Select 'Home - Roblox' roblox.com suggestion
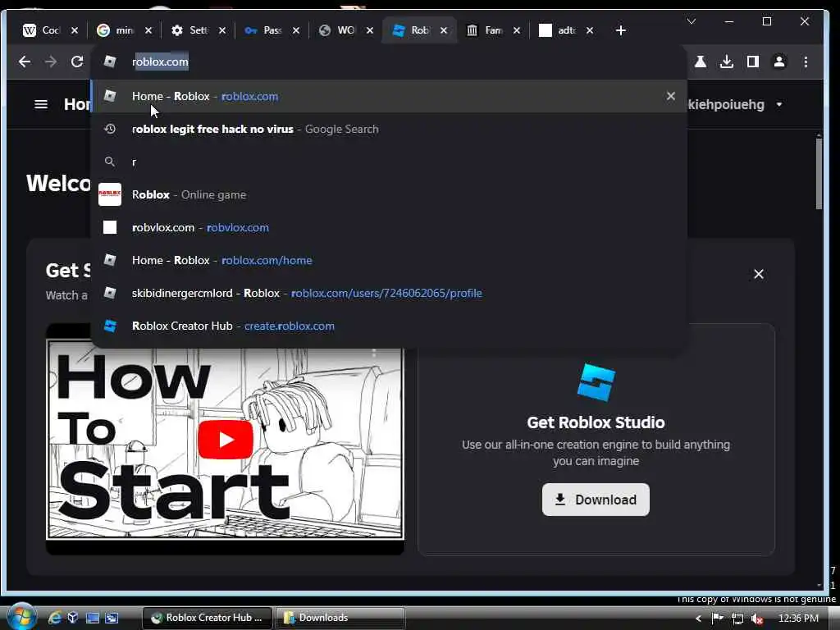Image resolution: width=840 pixels, height=630 pixels. 389,96
